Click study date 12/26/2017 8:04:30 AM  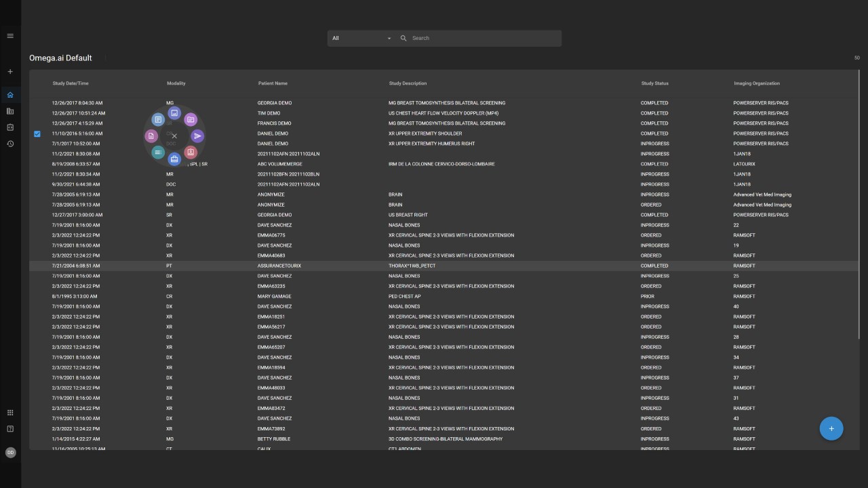[x=77, y=103]
